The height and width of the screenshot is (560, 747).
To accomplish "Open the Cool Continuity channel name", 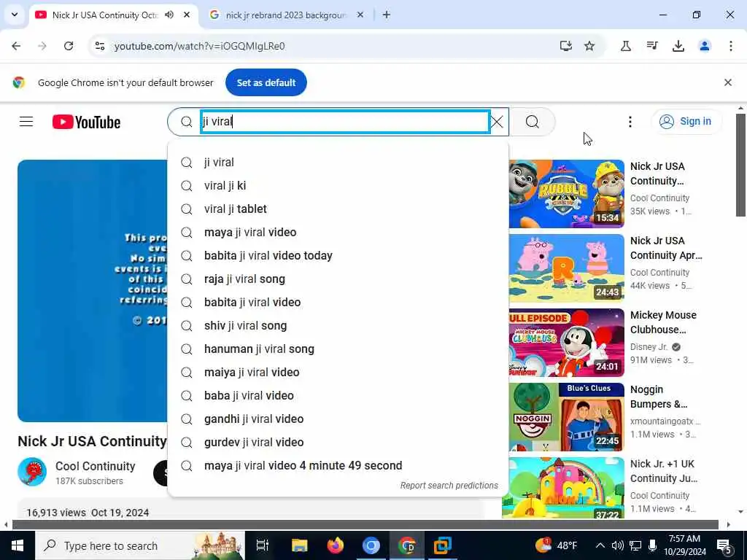I will coord(96,466).
